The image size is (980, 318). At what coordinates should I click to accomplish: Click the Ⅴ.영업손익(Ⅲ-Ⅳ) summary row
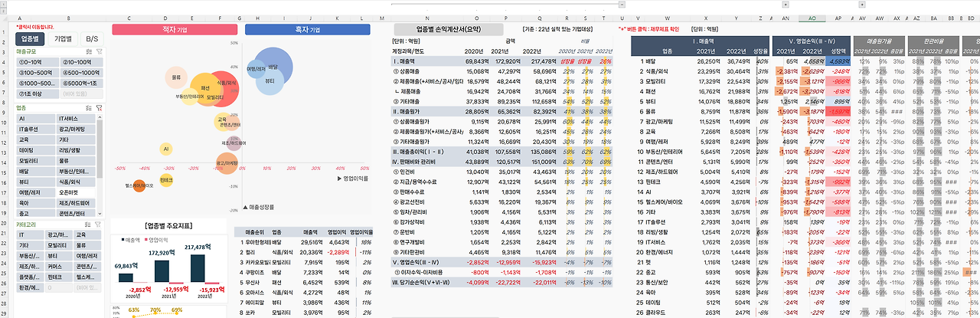point(501,262)
